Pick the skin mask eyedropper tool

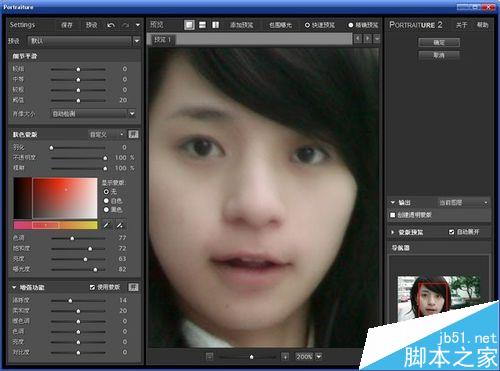[x=106, y=225]
